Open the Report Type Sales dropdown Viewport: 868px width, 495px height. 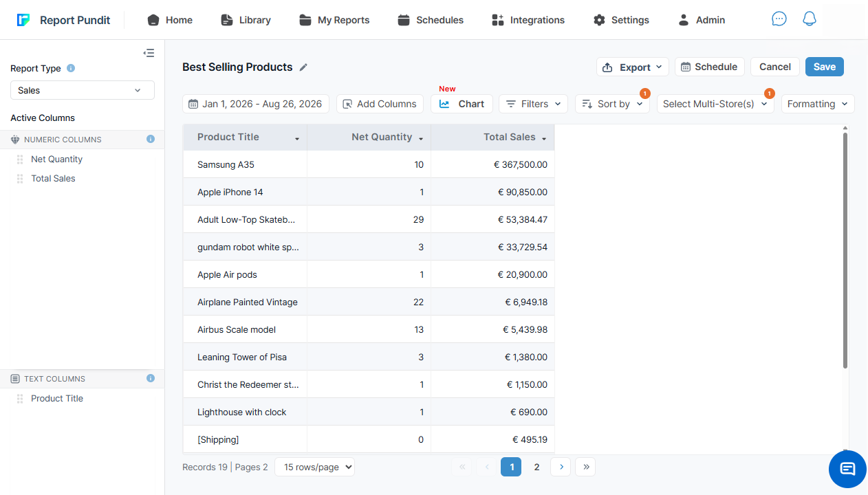point(83,90)
